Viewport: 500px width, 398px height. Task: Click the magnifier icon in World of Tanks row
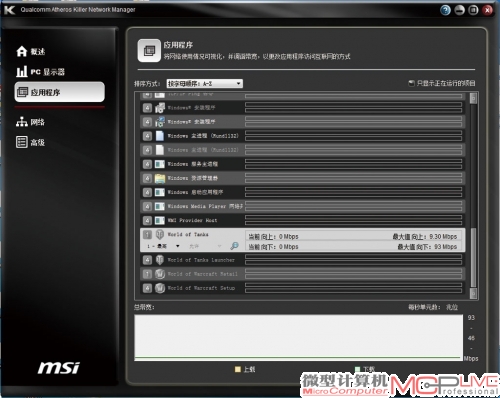[234, 246]
